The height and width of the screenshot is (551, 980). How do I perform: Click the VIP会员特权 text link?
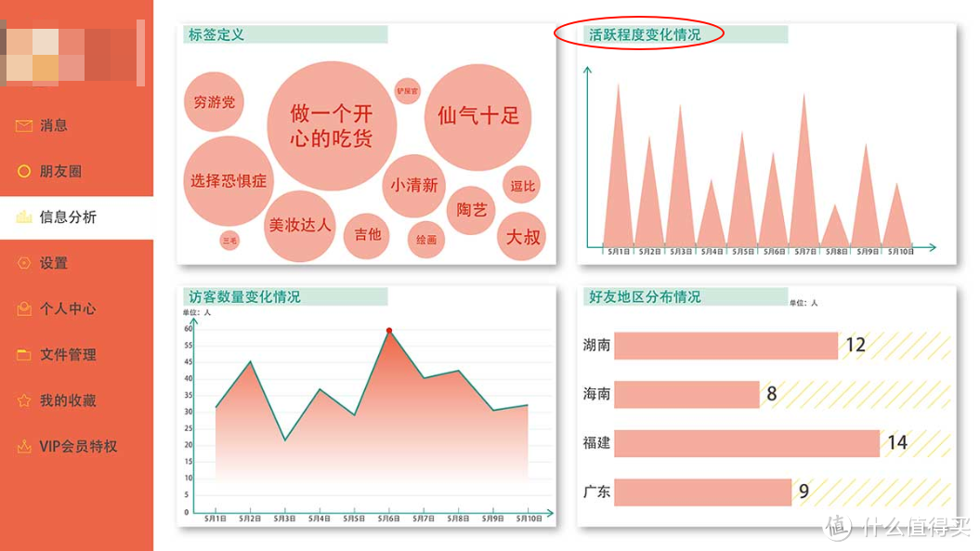coord(77,446)
